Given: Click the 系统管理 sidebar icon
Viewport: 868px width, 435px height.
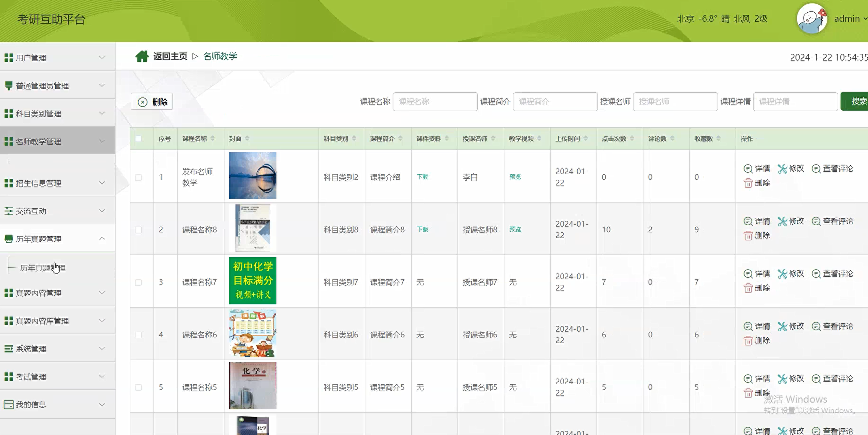Looking at the screenshot, I should 9,349.
